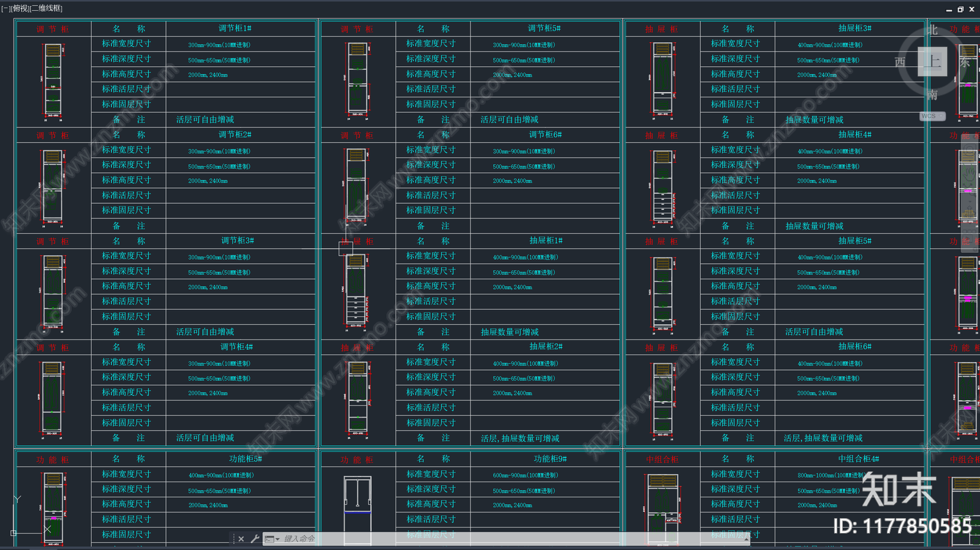980x550 pixels.
Task: Click the 上 top face of ViewCube
Action: pos(932,61)
